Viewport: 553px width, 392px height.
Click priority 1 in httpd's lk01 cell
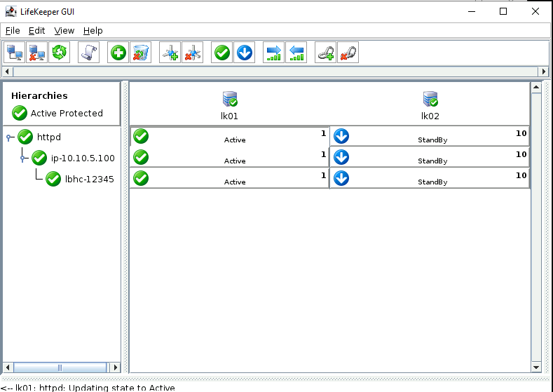click(323, 133)
